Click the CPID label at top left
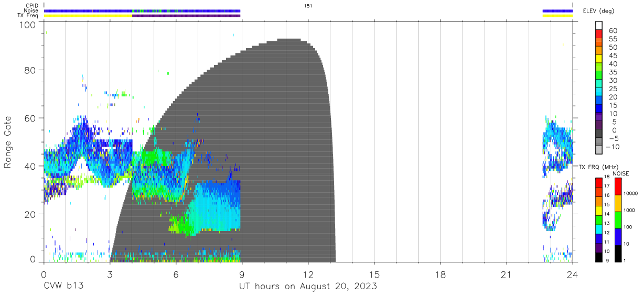 (31, 5)
